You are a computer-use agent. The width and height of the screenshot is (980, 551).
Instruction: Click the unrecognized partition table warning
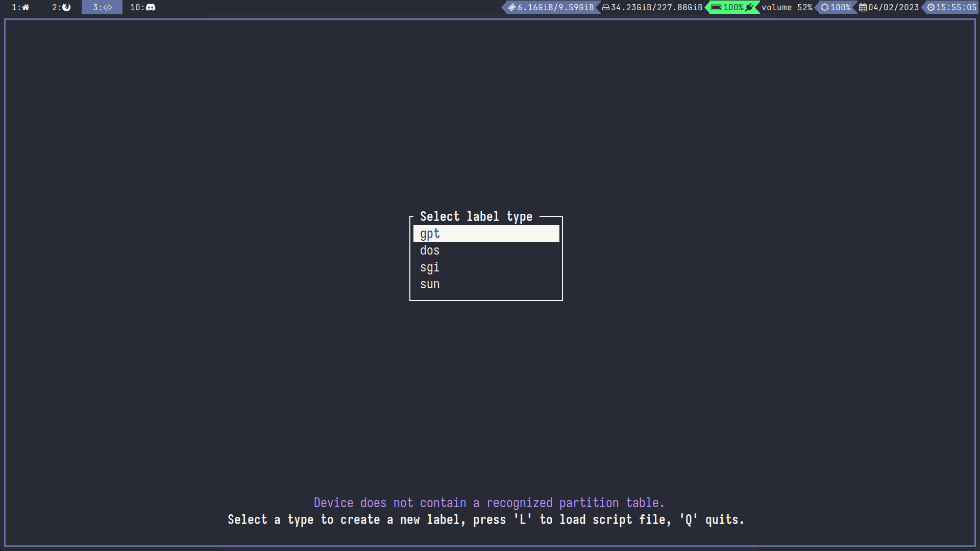pos(489,503)
